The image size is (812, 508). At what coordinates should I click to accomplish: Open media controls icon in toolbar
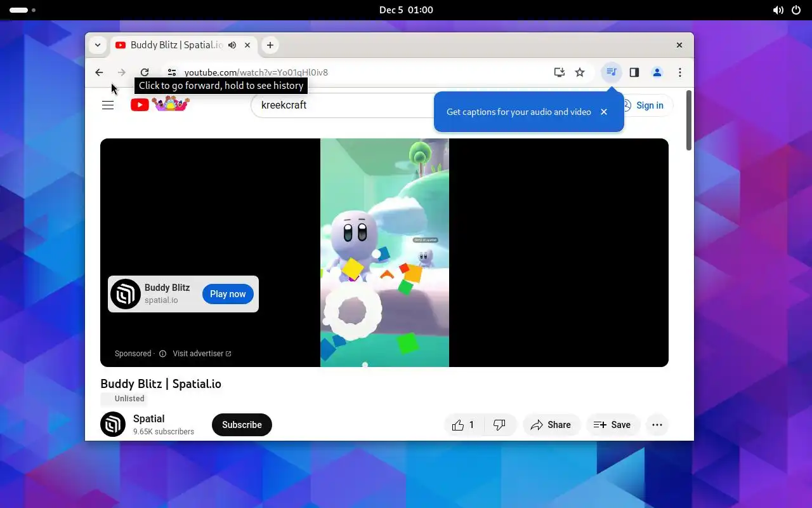pyautogui.click(x=612, y=72)
